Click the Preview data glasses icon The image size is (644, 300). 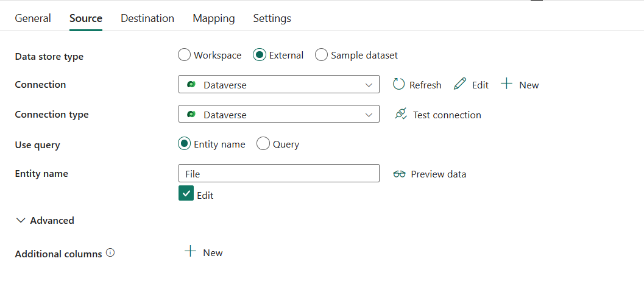point(400,174)
